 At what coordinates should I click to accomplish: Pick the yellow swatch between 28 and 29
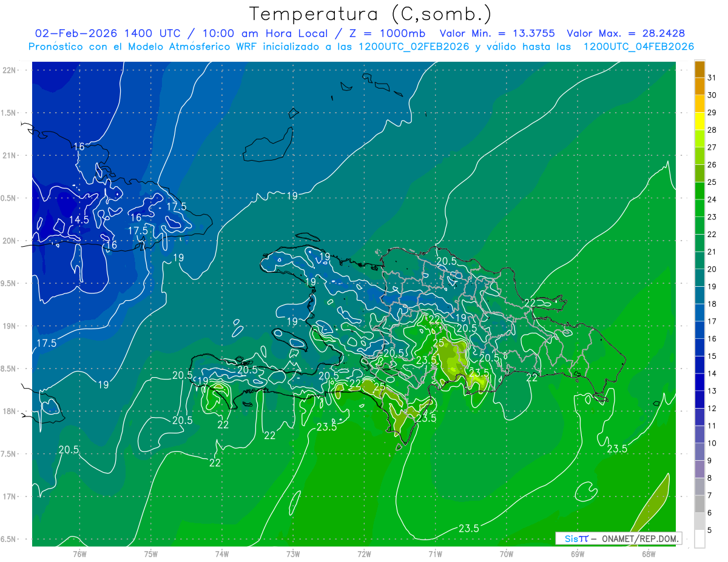click(x=699, y=121)
